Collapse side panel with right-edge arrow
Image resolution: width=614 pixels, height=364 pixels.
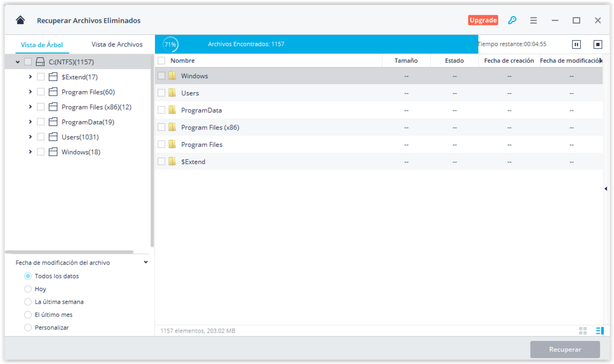[606, 188]
